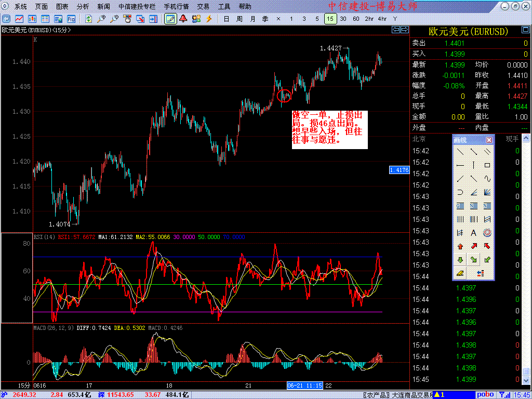Click the pobo logo in status bar
The image size is (532, 399).
pos(486,394)
